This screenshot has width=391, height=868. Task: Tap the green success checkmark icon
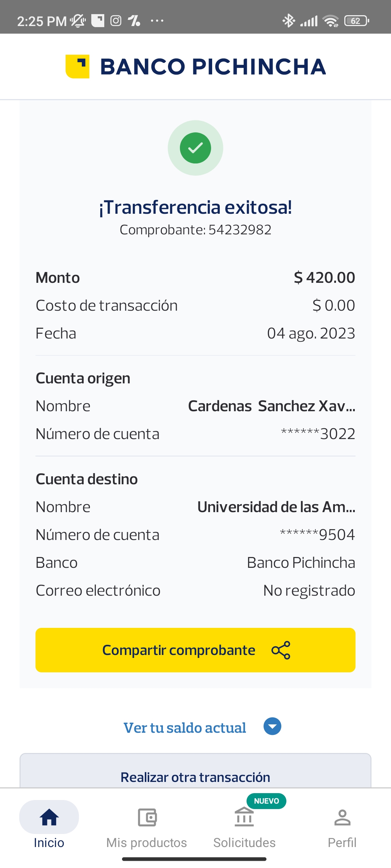[195, 148]
